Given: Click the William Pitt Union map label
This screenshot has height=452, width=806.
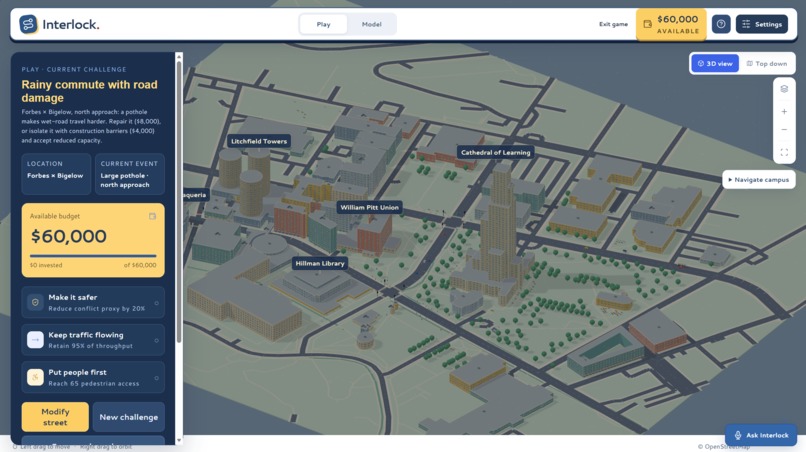Looking at the screenshot, I should click(x=369, y=207).
